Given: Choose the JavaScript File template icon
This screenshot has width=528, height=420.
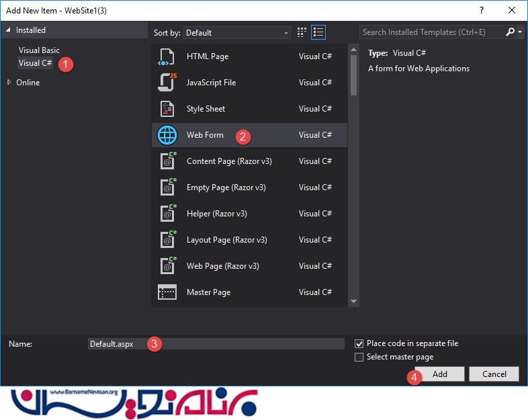Looking at the screenshot, I should click(167, 83).
